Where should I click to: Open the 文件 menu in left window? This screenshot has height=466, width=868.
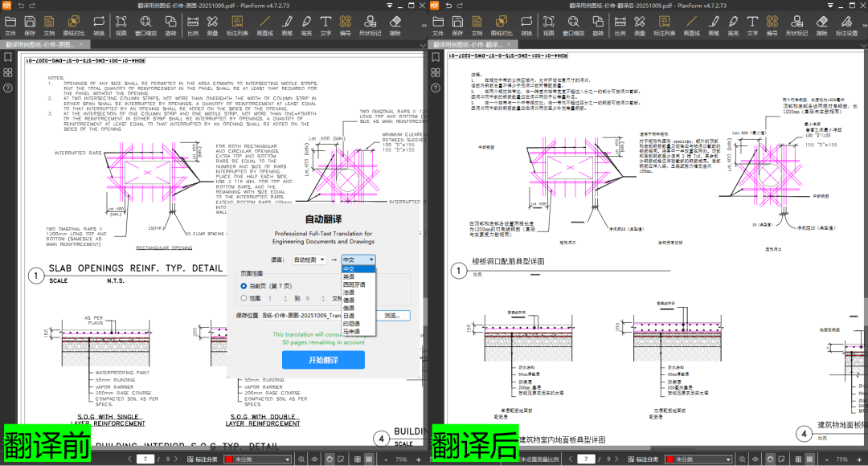(x=10, y=25)
